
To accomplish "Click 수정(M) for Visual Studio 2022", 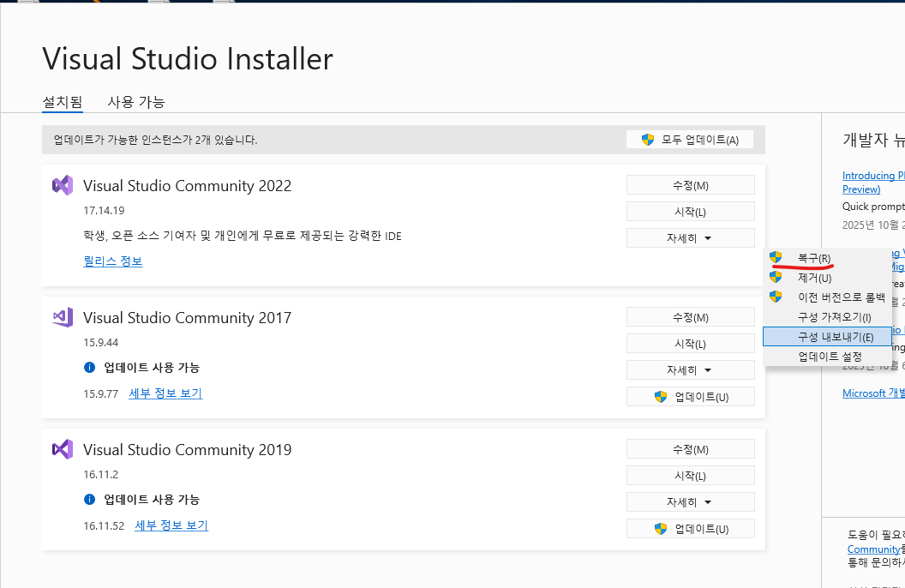I will (690, 185).
